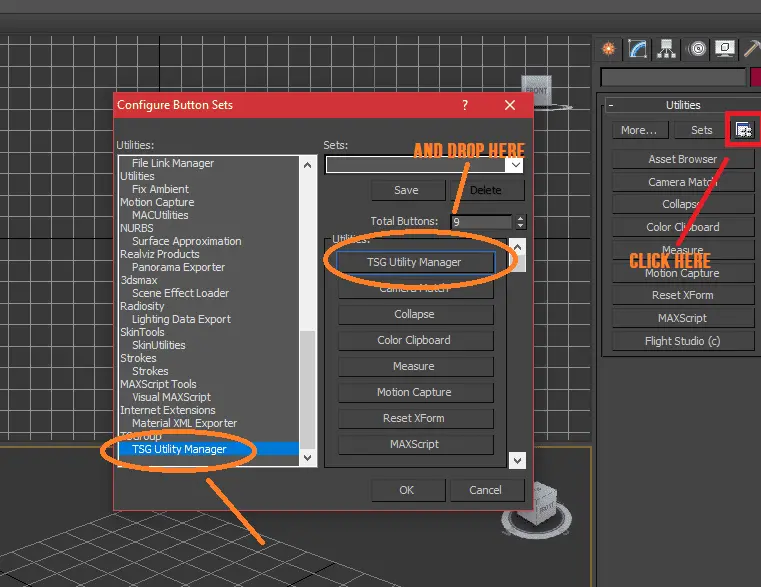Screen dimensions: 761x587
Task: Click Reset XForm in Utilities panel
Action: click(x=683, y=295)
